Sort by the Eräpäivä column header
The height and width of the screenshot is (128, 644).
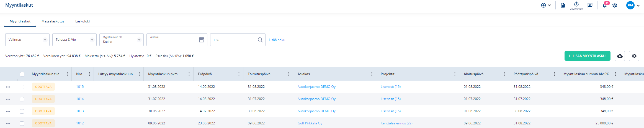coord(205,74)
